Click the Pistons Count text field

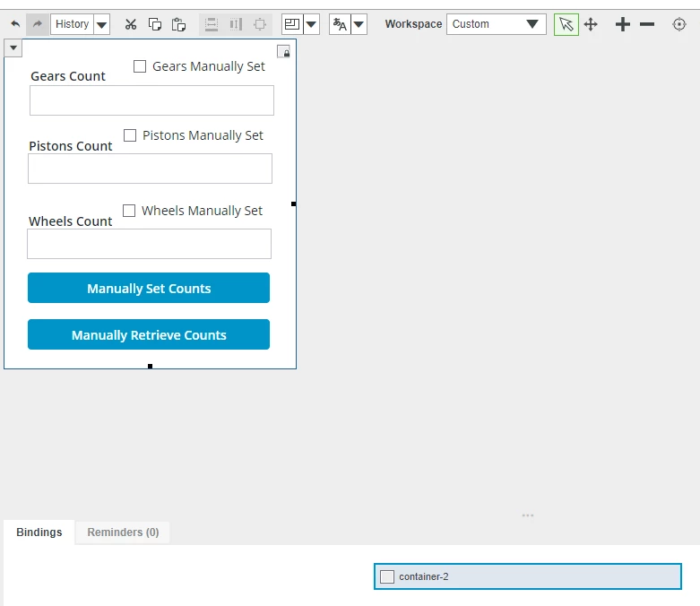pyautogui.click(x=150, y=169)
